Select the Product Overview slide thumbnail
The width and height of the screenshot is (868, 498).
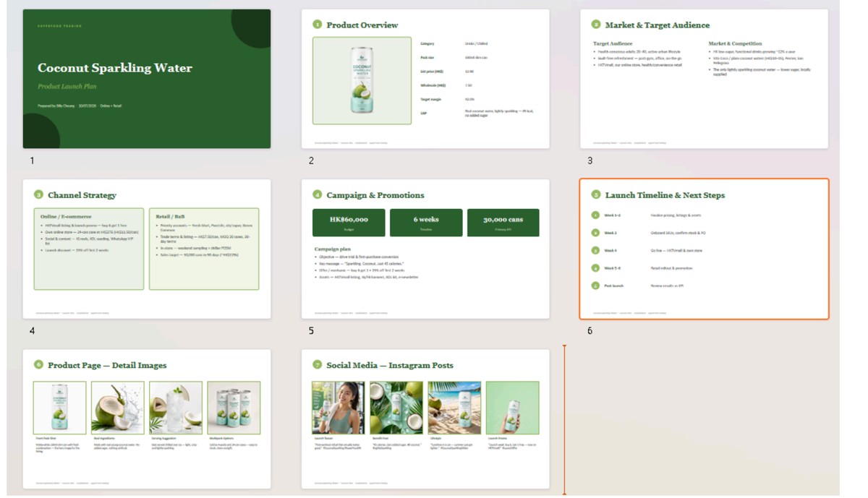[x=425, y=79]
